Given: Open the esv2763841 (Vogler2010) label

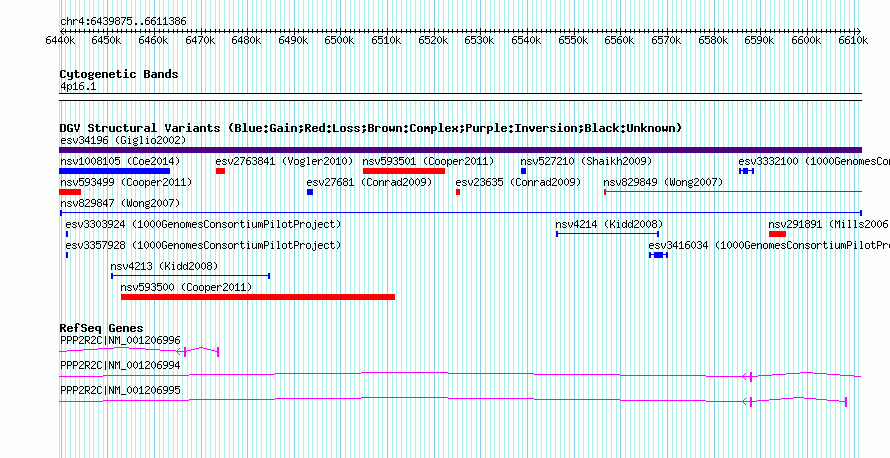Looking at the screenshot, I should click(x=284, y=161).
